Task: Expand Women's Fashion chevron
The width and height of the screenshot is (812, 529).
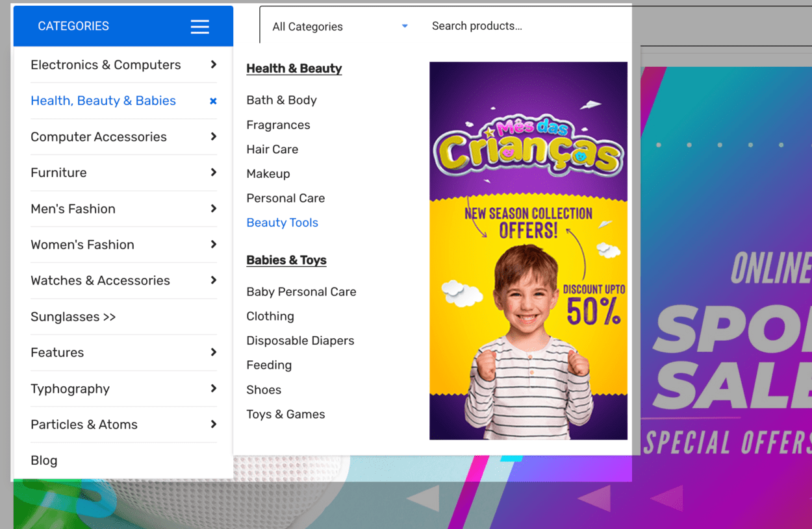Action: 214,244
